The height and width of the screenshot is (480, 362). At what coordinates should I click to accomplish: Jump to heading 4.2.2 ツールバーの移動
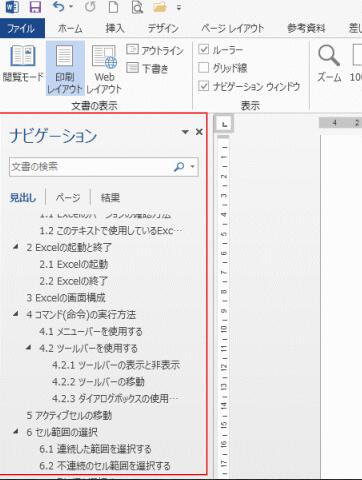(x=98, y=382)
